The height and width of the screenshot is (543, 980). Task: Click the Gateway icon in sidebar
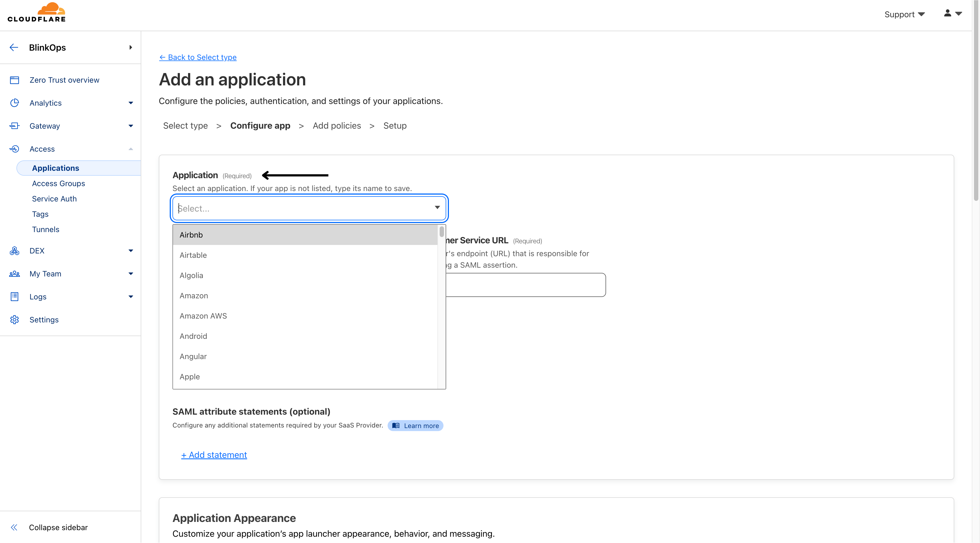(15, 126)
